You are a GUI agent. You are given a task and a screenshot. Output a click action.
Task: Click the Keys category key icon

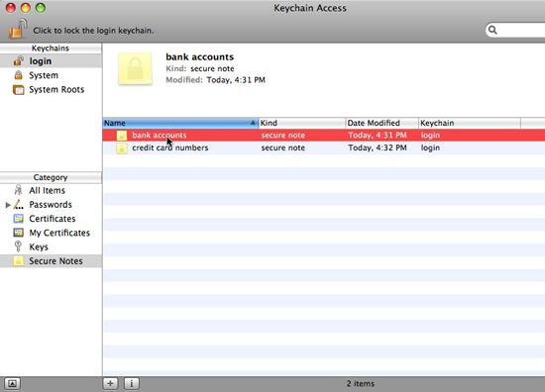coord(18,246)
